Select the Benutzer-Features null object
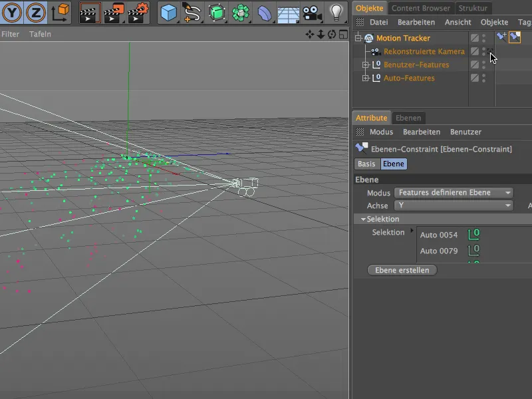532x399 pixels. pos(416,65)
